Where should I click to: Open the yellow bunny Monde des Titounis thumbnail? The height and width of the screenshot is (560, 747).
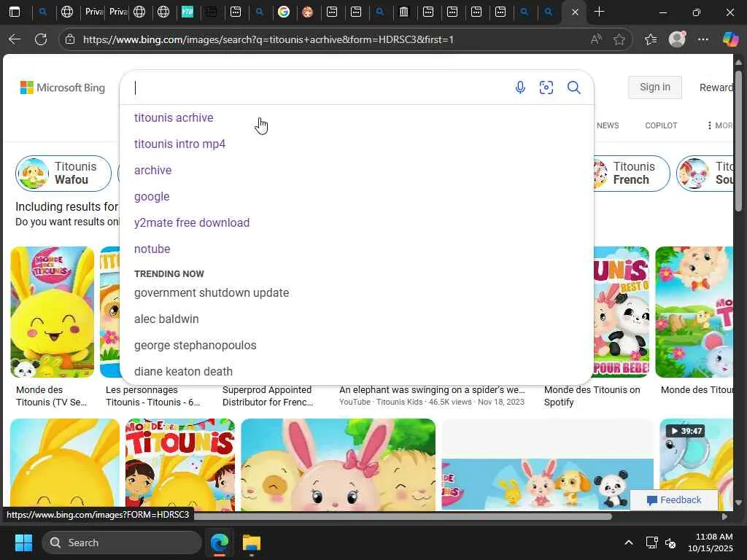53,312
